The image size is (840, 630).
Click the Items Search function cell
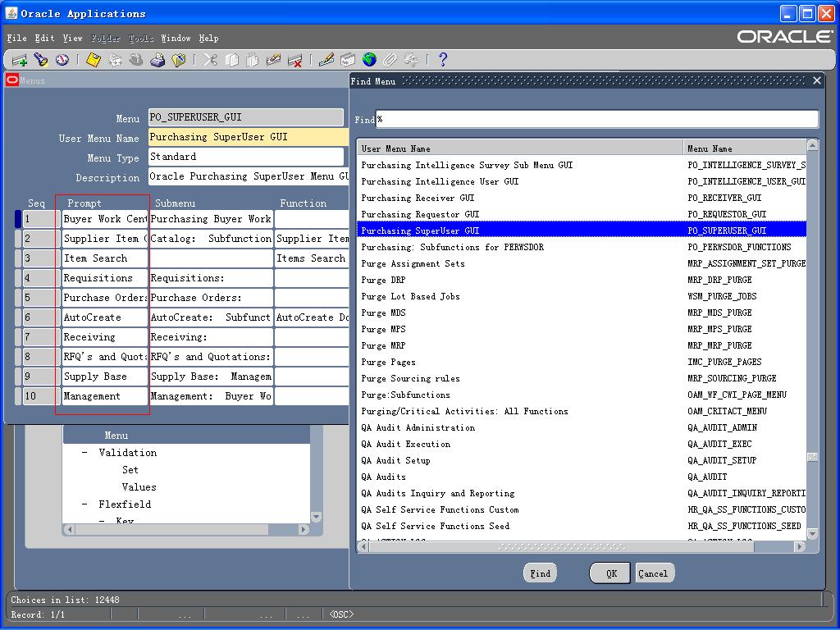coord(312,258)
